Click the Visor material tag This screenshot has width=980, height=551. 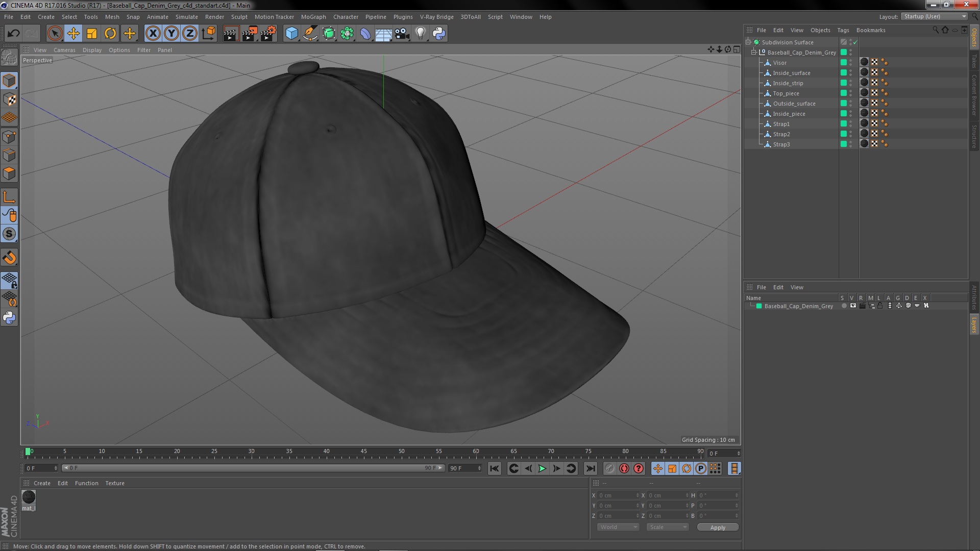864,62
